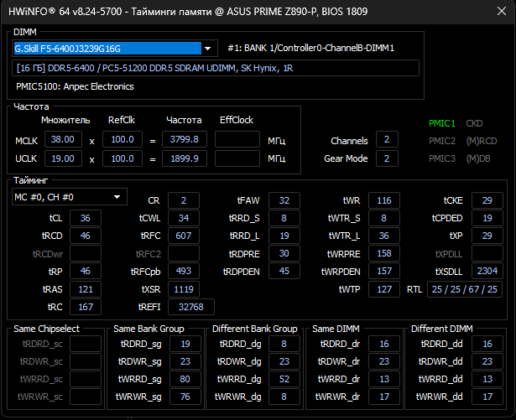516x420 pixels.
Task: Click the tRDWR_dd value 23
Action: point(487,361)
